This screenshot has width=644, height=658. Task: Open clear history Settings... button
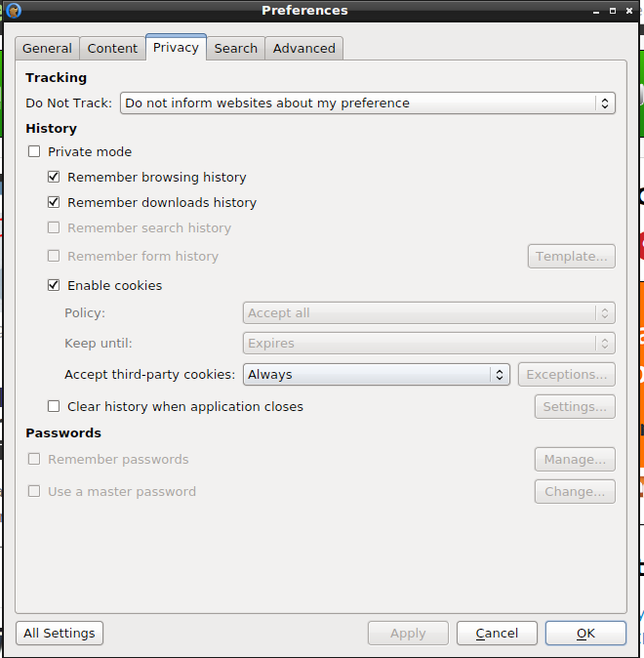[575, 406]
